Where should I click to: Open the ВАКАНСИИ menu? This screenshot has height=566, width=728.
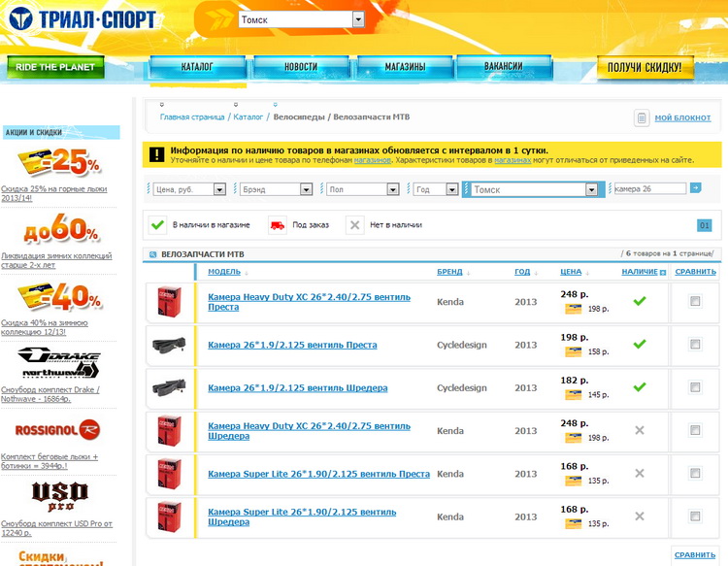click(505, 67)
